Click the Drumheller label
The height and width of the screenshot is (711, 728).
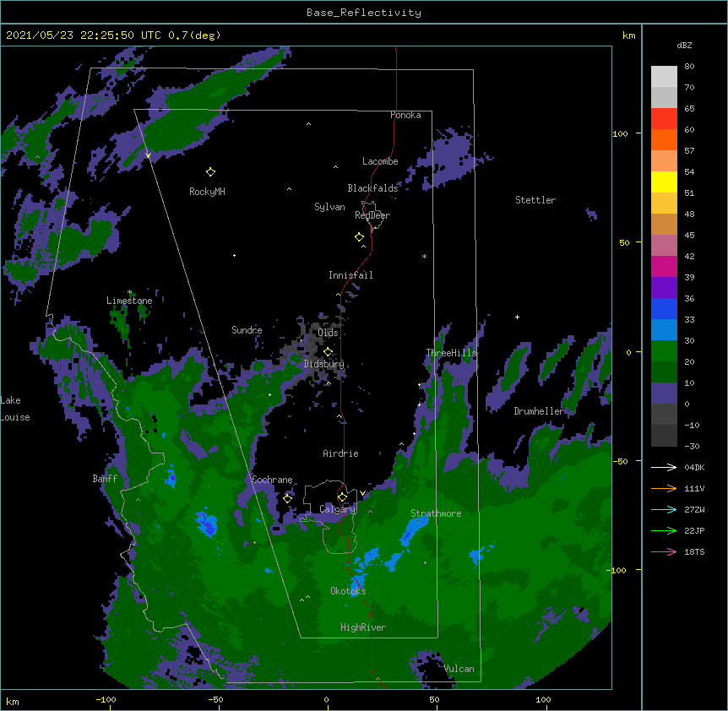point(539,411)
